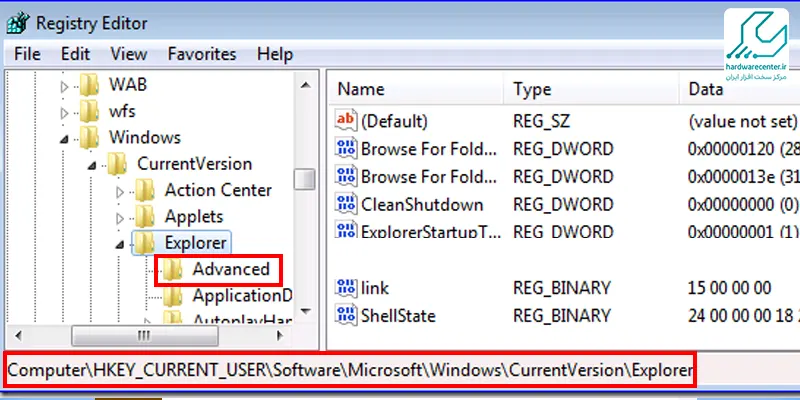
Task: Select the WAB key label
Action: (128, 85)
